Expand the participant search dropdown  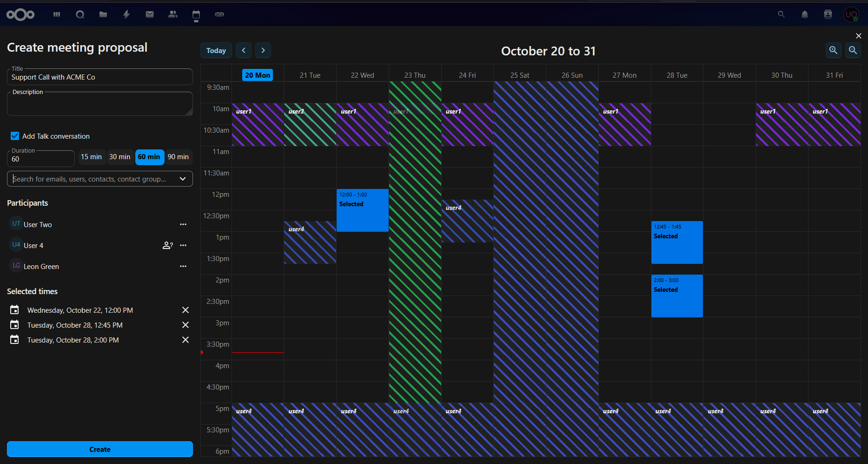tap(183, 179)
